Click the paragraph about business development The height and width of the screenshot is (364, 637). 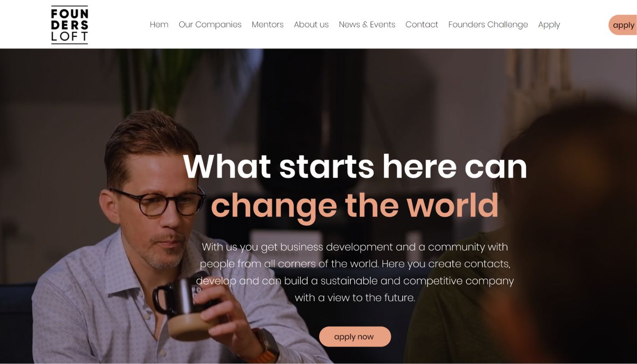[355, 272]
